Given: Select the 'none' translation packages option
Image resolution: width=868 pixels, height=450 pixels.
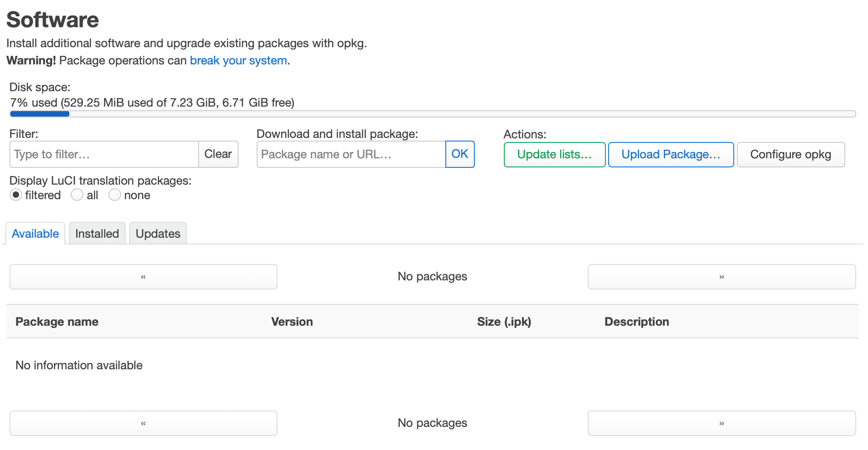Looking at the screenshot, I should pos(115,195).
